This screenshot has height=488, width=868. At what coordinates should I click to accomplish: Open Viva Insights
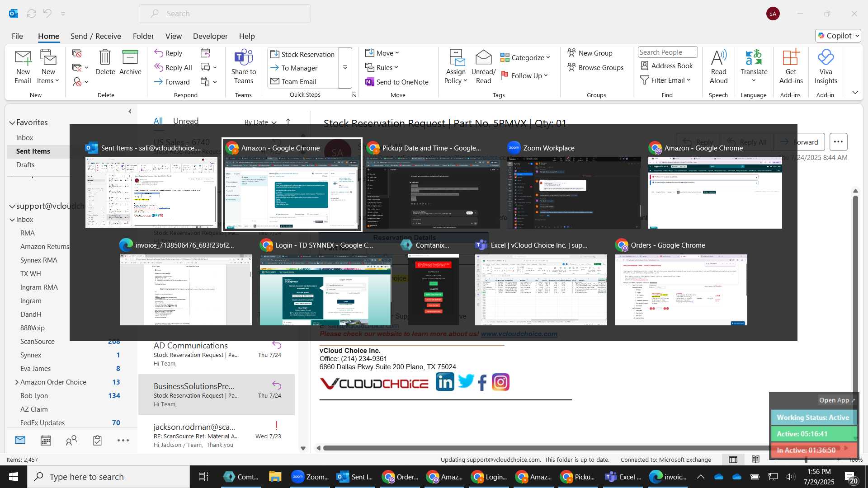point(826,67)
